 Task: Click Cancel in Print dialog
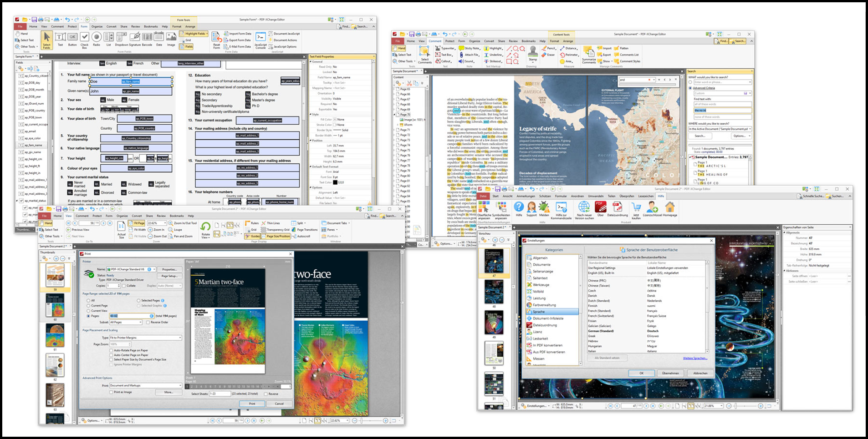point(279,404)
